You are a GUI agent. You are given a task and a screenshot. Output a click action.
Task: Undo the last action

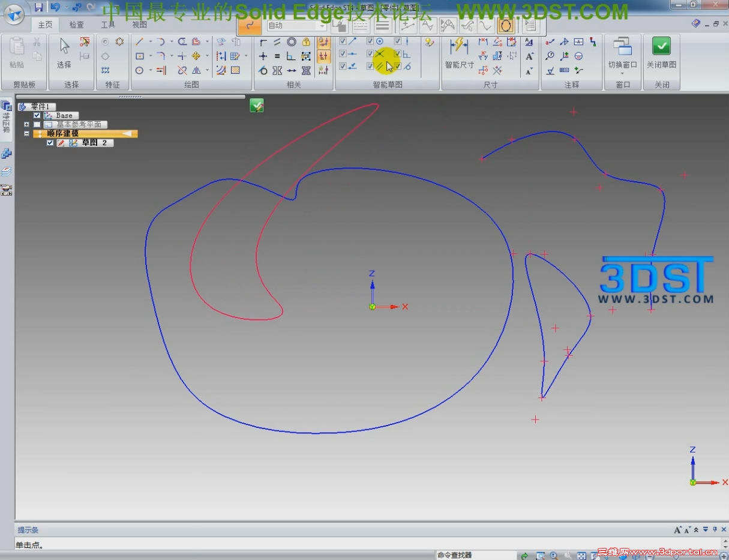(55, 7)
